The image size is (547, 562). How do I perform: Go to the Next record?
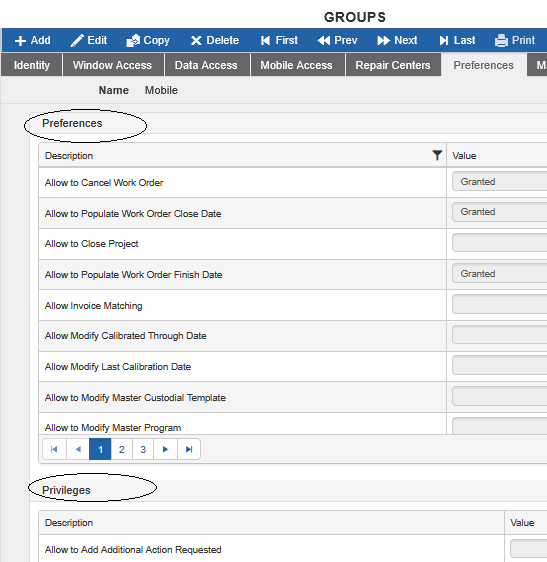click(397, 40)
